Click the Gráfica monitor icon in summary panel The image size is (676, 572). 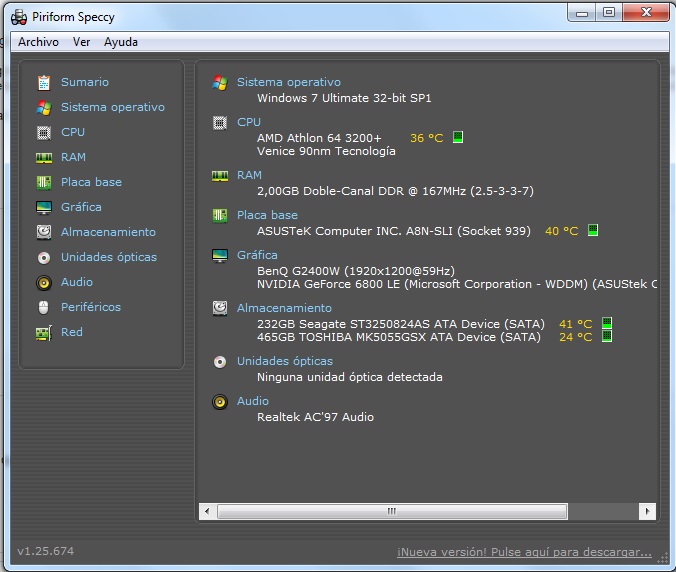pyautogui.click(x=220, y=256)
